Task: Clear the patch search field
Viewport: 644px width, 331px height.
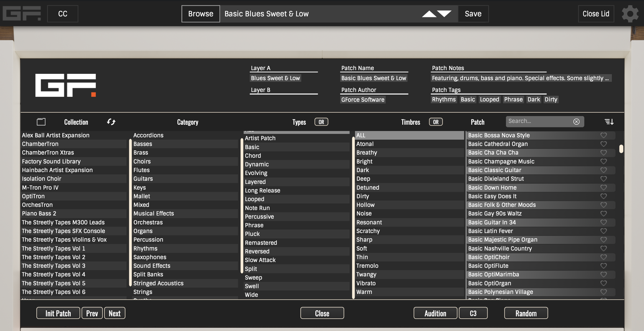Action: pyautogui.click(x=576, y=122)
